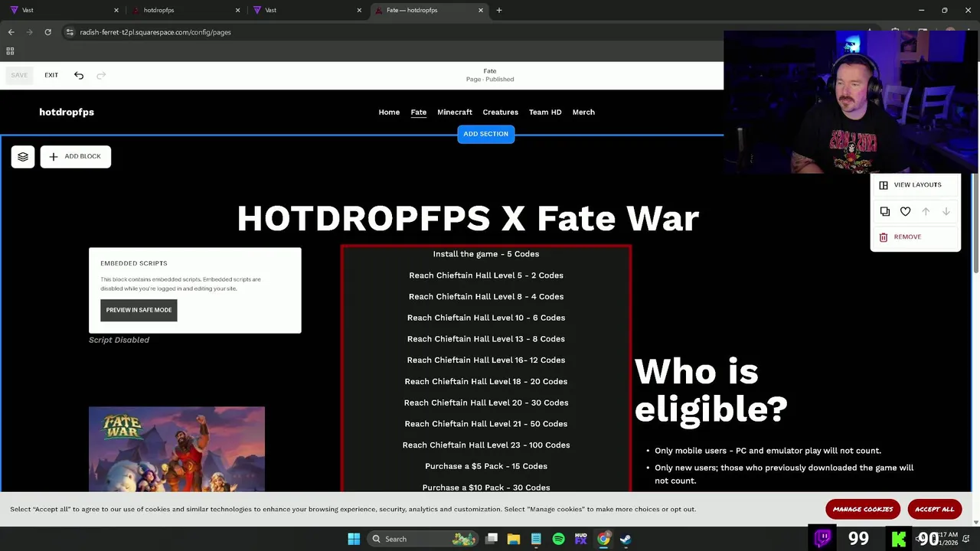Open Notepad from the taskbar
The image size is (980, 551).
pos(536,539)
